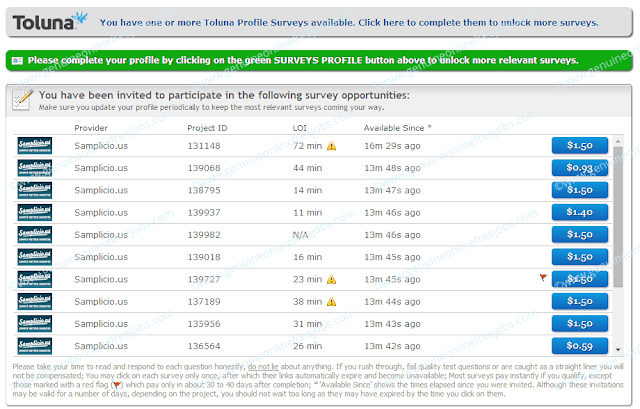The width and height of the screenshot is (640, 409).
Task: Click the green profile card icon
Action: coord(18,61)
